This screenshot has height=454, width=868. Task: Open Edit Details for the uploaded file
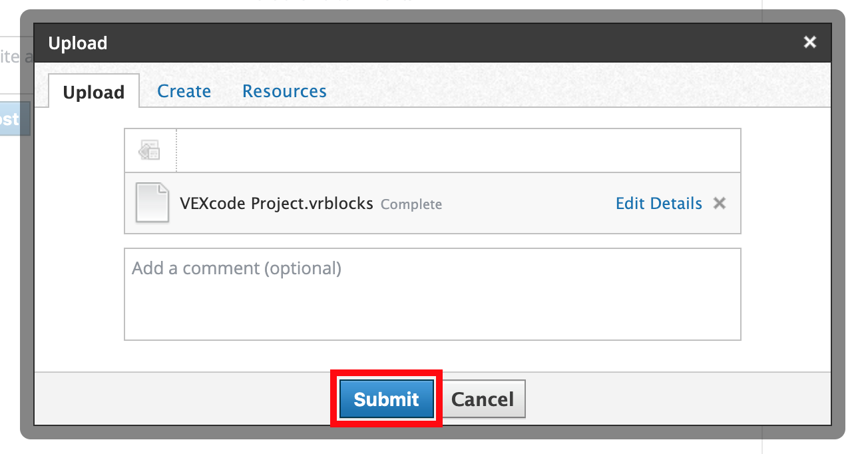[658, 203]
